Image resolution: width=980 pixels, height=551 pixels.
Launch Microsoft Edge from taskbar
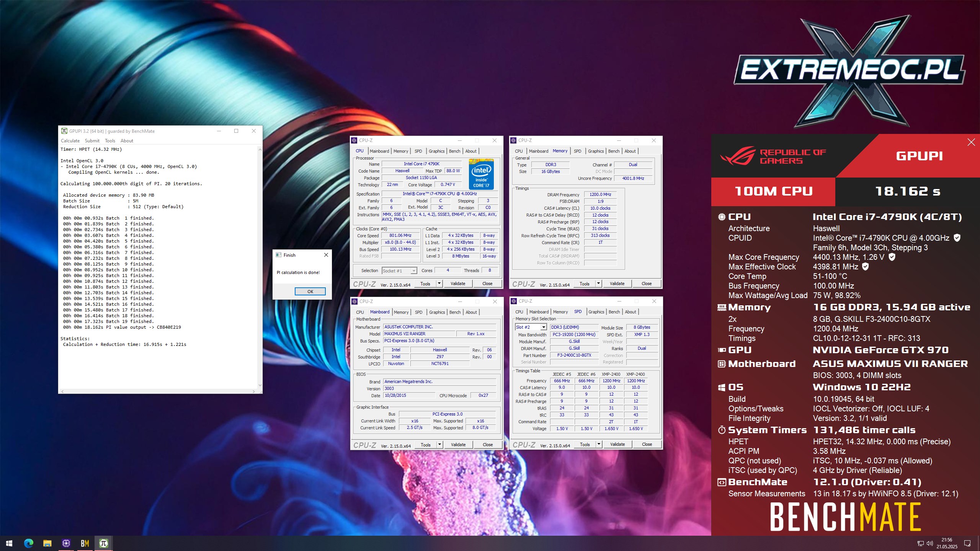click(28, 543)
